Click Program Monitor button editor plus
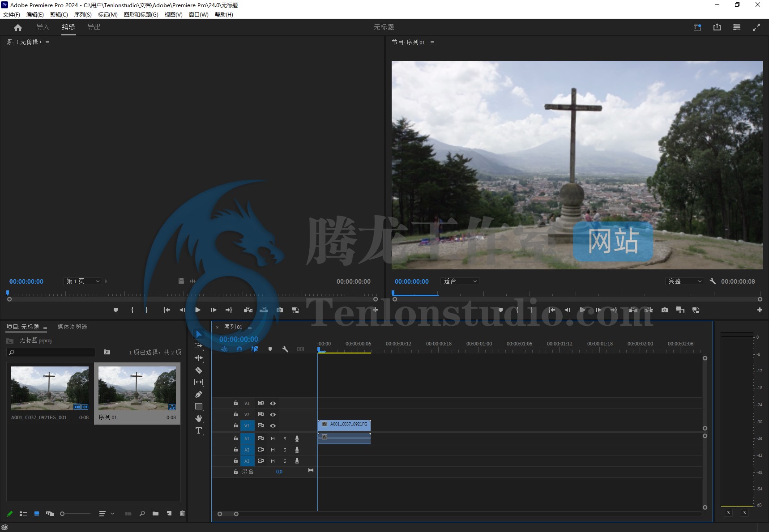Image resolution: width=769 pixels, height=532 pixels. 760,310
